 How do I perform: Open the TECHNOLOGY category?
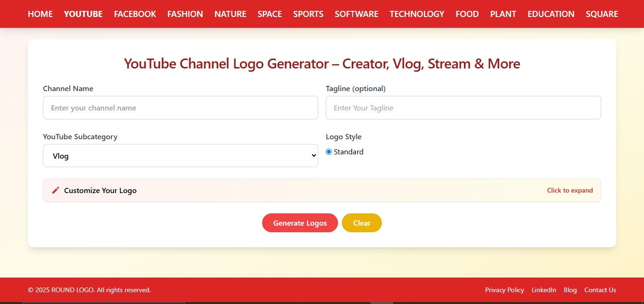417,14
